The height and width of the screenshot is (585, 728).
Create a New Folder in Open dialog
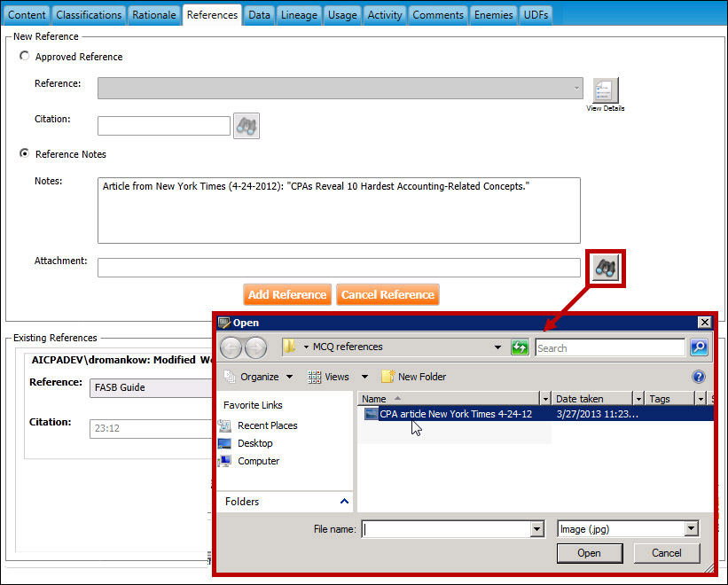click(x=413, y=377)
